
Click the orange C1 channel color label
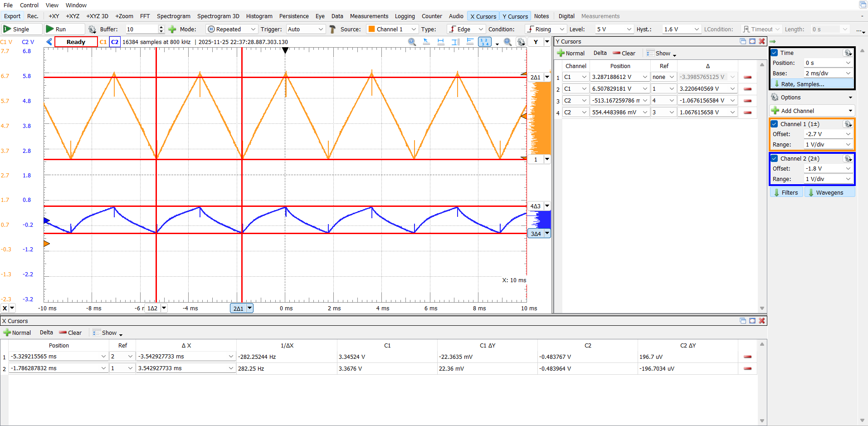click(x=103, y=42)
